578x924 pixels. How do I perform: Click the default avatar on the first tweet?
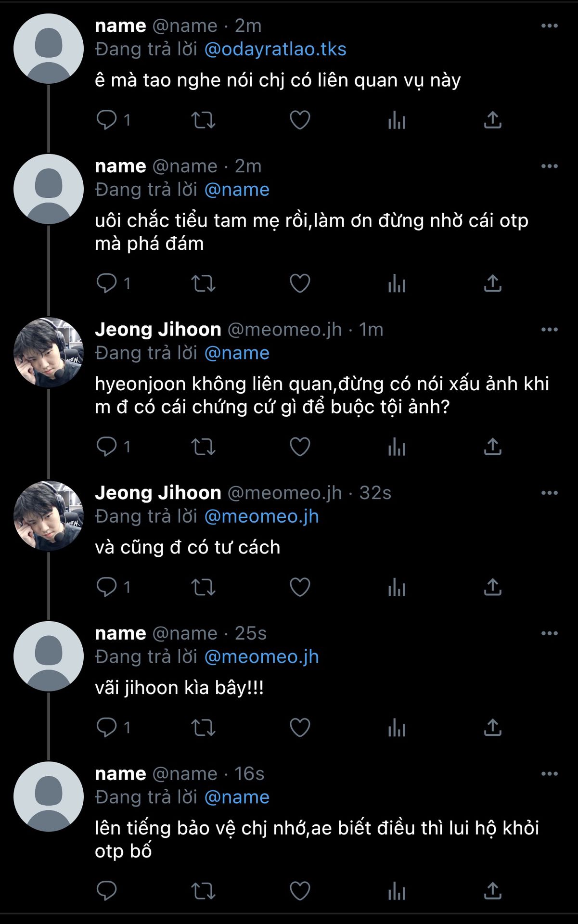[49, 49]
